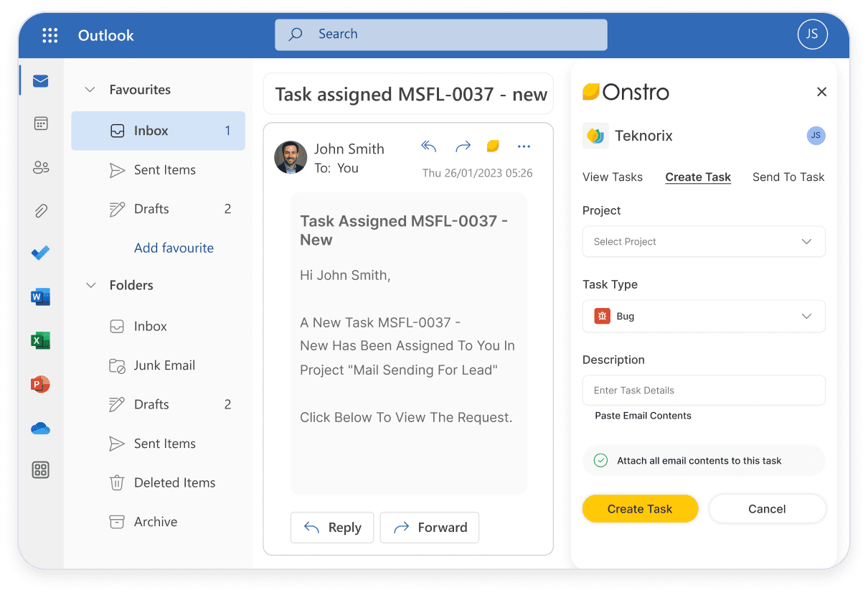Viewport: 868px width, 593px height.
Task: Open the Select Project dropdown
Action: point(704,241)
